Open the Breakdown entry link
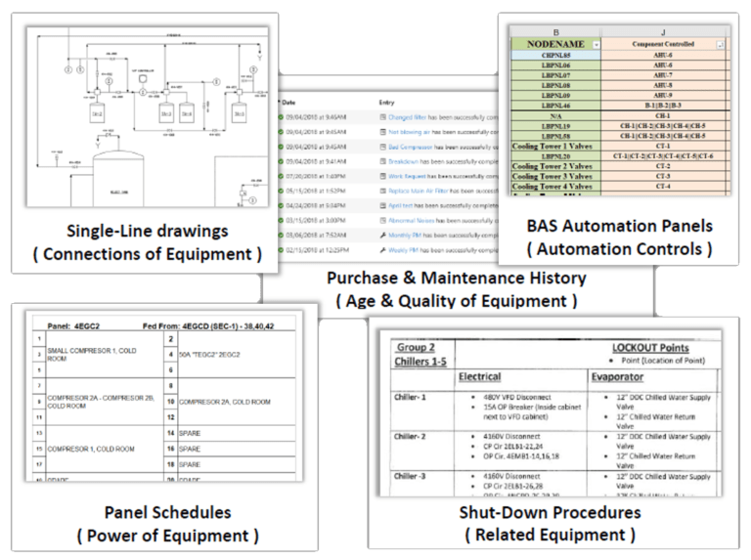Screen dimensions: 751x560 pyautogui.click(x=403, y=162)
